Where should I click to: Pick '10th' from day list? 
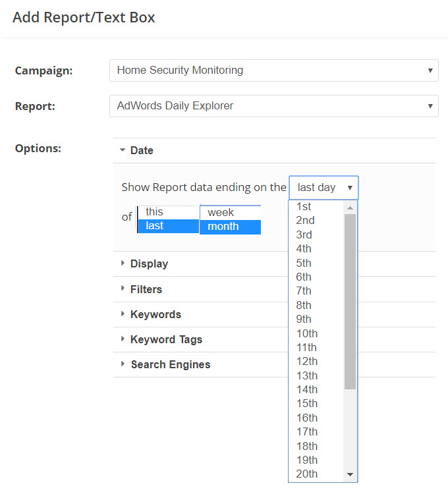pyautogui.click(x=306, y=333)
